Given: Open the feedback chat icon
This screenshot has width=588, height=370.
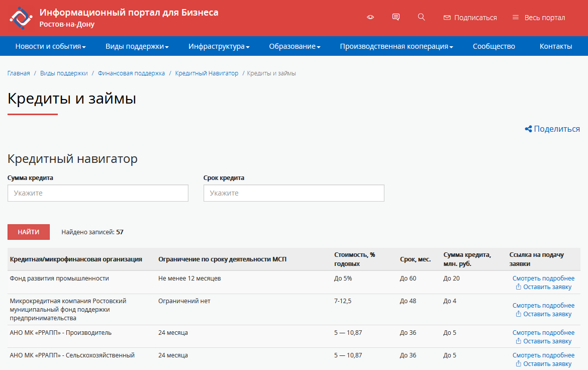Looking at the screenshot, I should point(396,17).
